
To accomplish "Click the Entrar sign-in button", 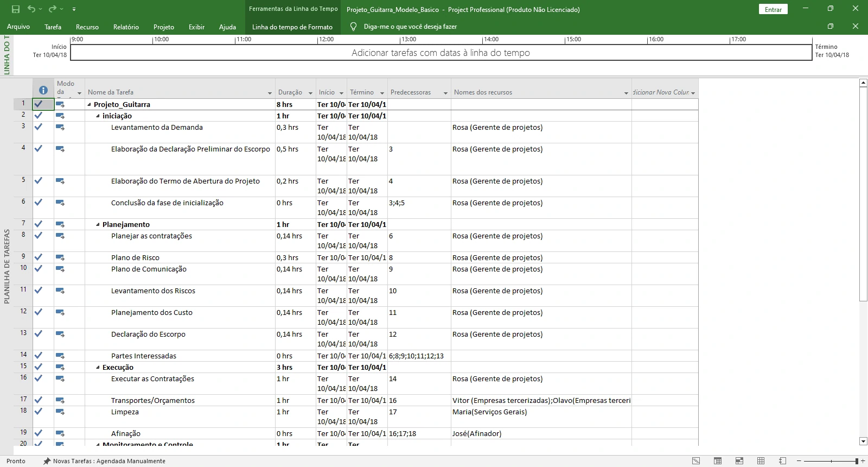I will (x=773, y=9).
